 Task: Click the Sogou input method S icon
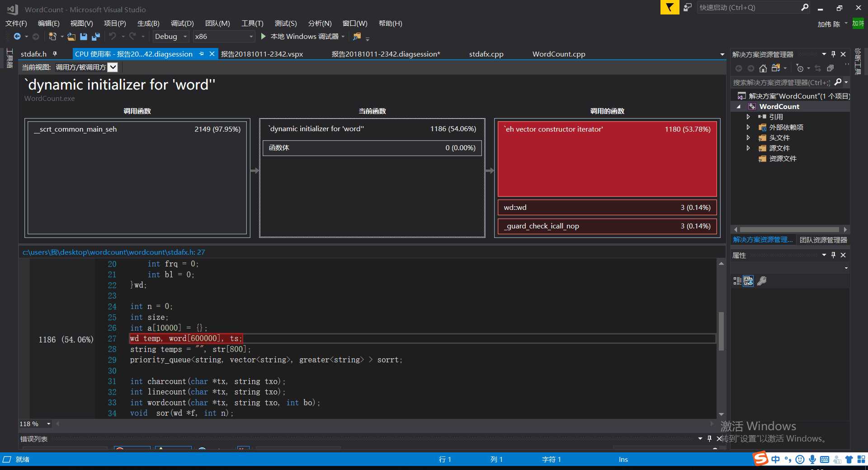(760, 459)
